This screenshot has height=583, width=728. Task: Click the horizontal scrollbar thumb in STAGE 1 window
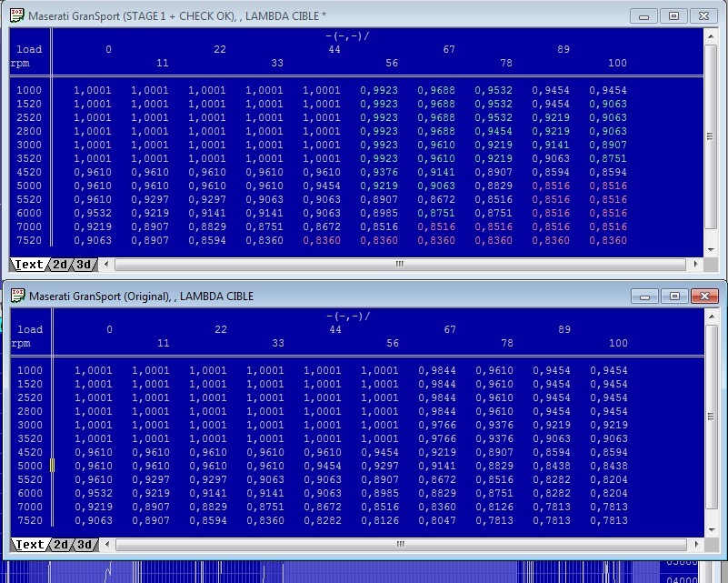(400, 265)
